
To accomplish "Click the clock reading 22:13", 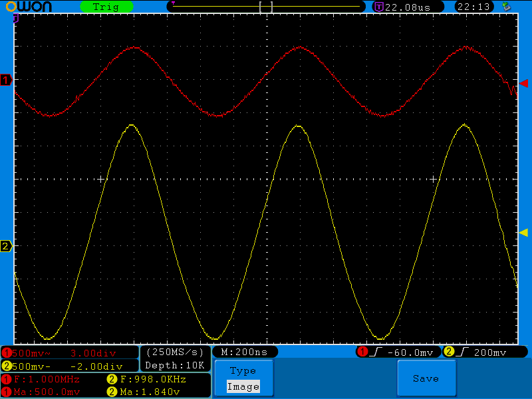I will point(473,7).
